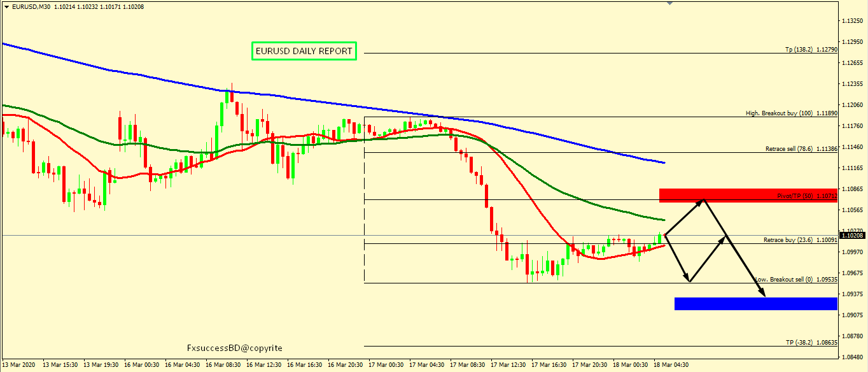The width and height of the screenshot is (868, 372).
Task: Click the current price tag 1.10208
Action: (x=853, y=236)
